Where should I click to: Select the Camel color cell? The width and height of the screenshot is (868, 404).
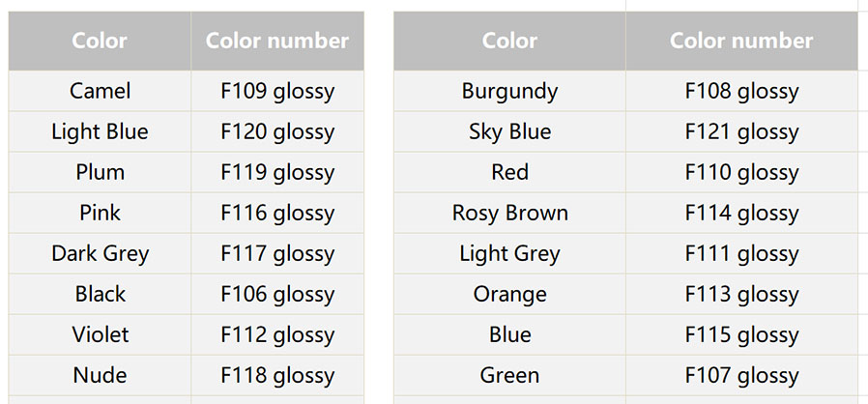point(100,91)
